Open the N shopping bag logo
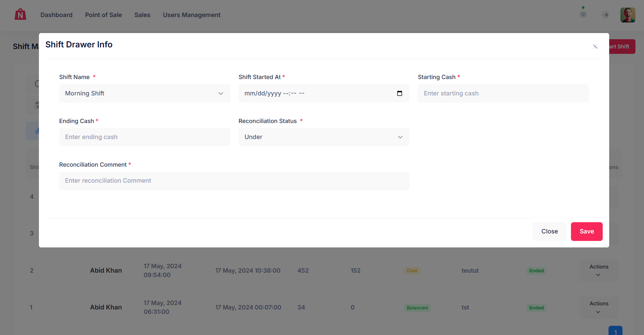Viewport: 644px width, 335px height. 20,15
